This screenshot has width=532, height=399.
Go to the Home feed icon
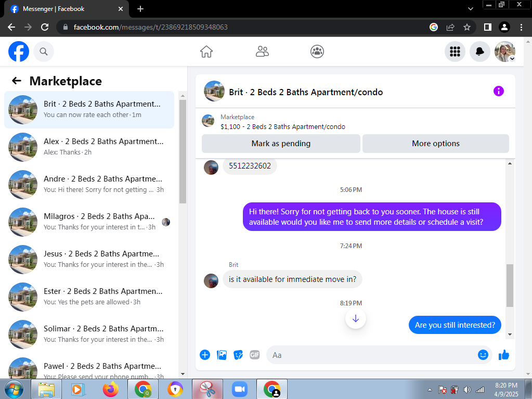(x=206, y=52)
